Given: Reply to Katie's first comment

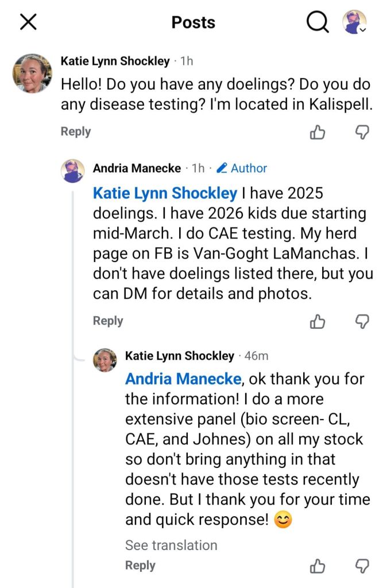Looking at the screenshot, I should (76, 132).
